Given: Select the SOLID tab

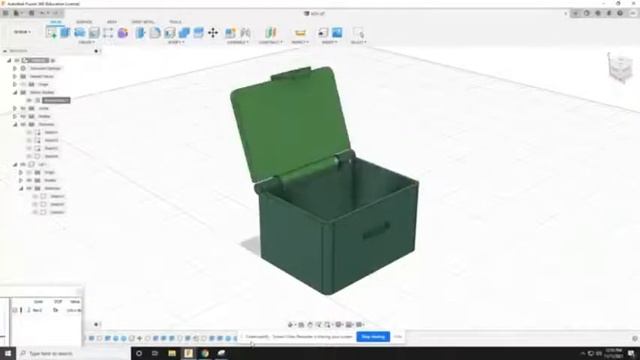Looking at the screenshot, I should tap(56, 22).
